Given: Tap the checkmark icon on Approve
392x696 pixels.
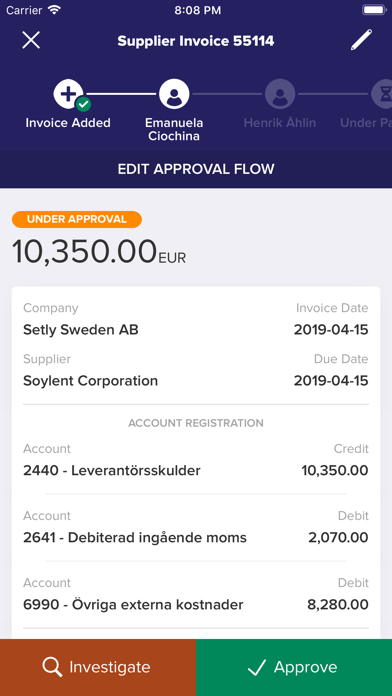Looking at the screenshot, I should pyautogui.click(x=257, y=667).
